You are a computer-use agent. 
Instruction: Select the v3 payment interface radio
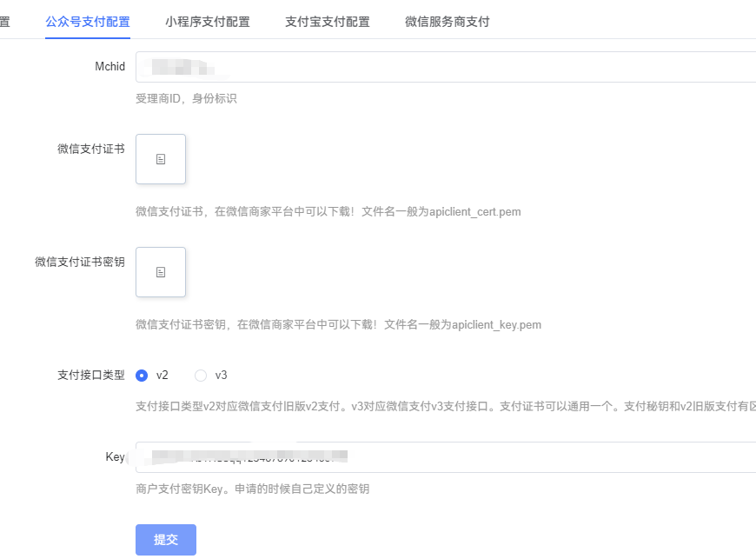click(201, 376)
